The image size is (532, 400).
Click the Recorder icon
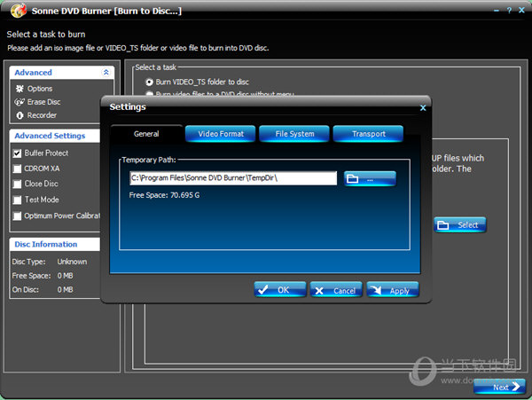click(20, 115)
